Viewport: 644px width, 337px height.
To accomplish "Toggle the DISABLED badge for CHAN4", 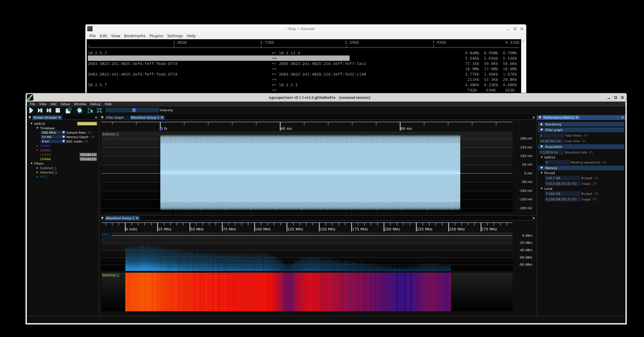I will click(88, 159).
